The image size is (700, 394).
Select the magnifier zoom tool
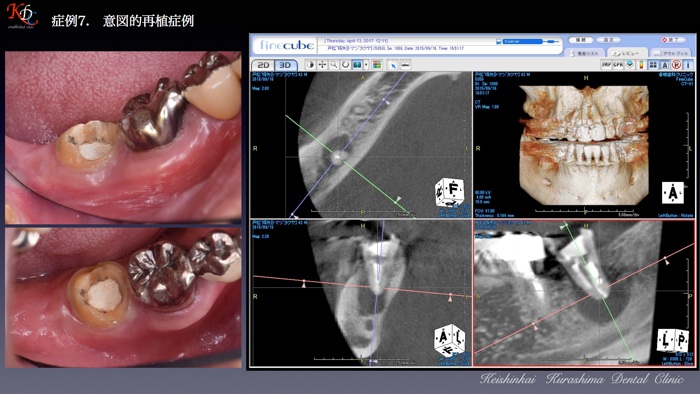[x=334, y=65]
